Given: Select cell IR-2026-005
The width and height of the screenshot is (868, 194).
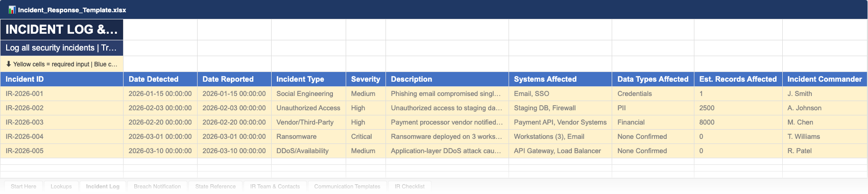Looking at the screenshot, I should [x=62, y=151].
